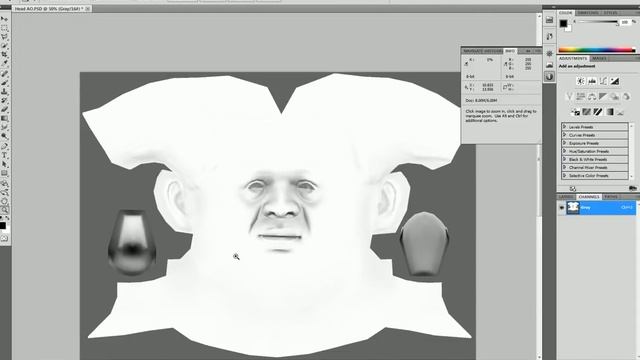Switch to the Styles panel tab
Image resolution: width=640 pixels, height=360 pixels.
click(x=611, y=13)
